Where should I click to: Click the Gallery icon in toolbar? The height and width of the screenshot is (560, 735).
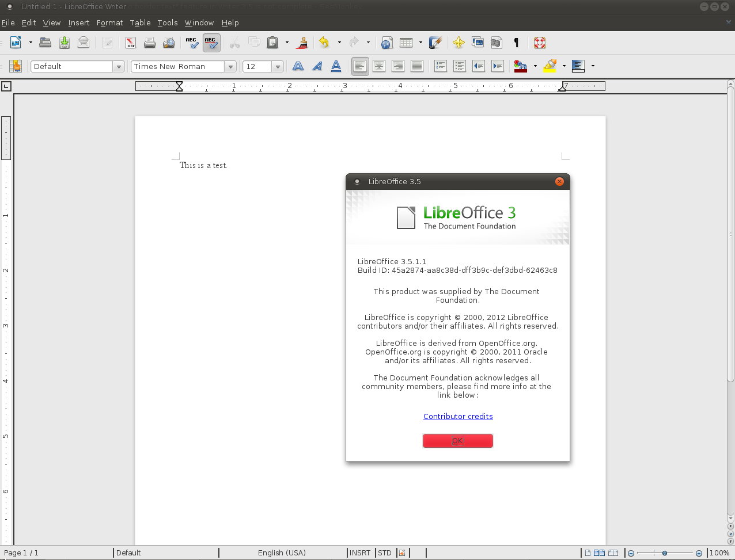pos(478,43)
